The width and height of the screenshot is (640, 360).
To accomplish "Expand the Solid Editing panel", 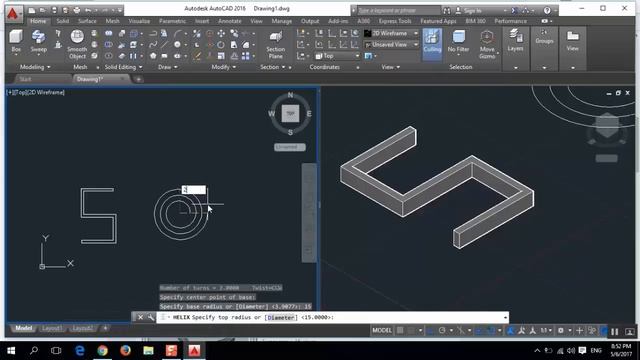I will point(124,67).
